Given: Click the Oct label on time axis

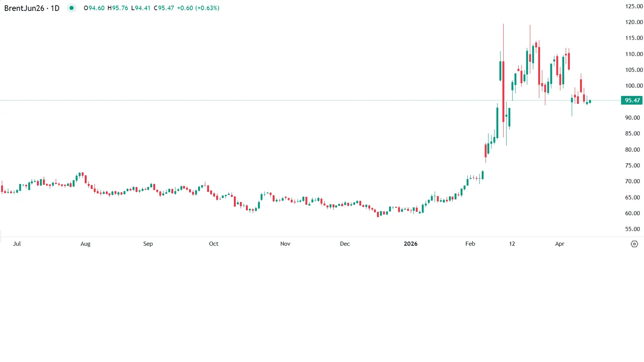Looking at the screenshot, I should [214, 244].
